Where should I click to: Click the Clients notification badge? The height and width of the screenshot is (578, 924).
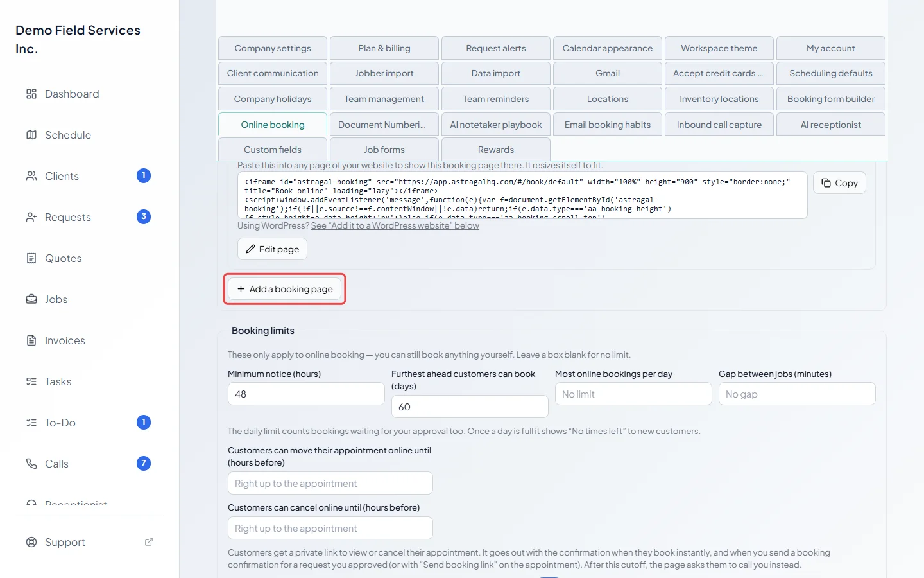click(x=144, y=175)
